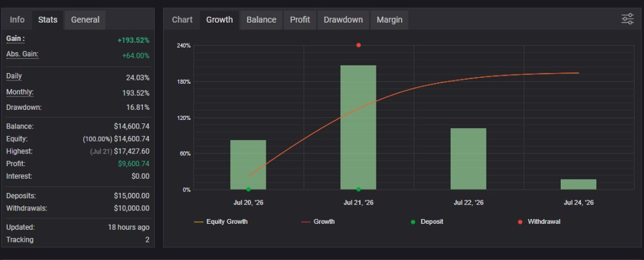Click the Daily value 24.03%
Screen dimensions: 644x260
138,78
